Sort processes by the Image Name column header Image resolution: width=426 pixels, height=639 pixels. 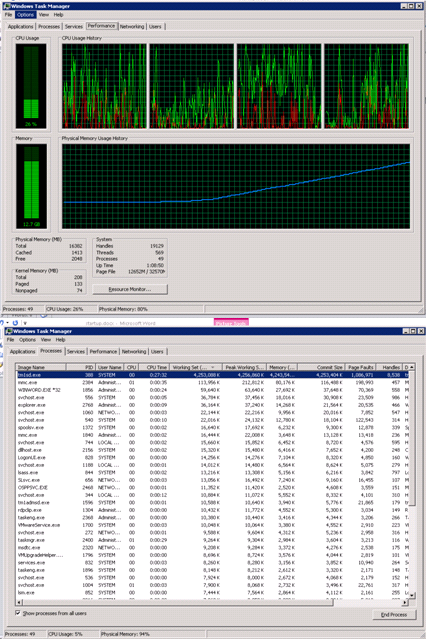point(41,367)
